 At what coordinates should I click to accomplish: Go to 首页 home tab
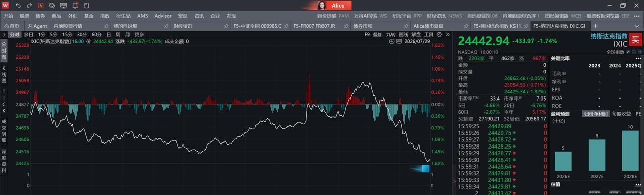click(x=11, y=26)
